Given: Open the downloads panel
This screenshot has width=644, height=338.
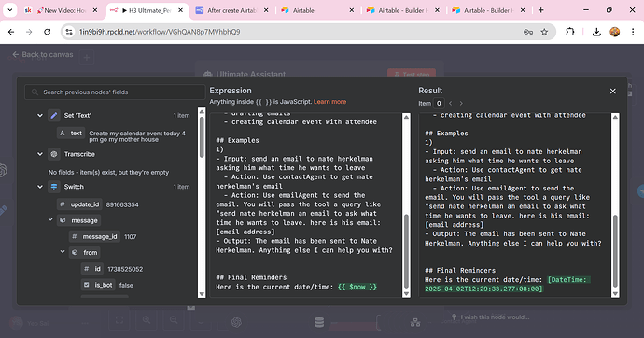Looking at the screenshot, I should coord(596,32).
